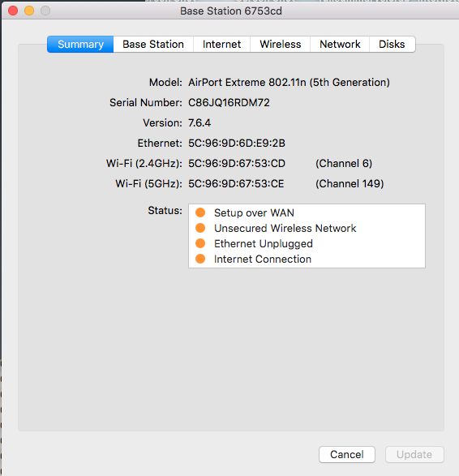Click Wi-Fi 5GHz address 5C:96:9D:67:53:CE

tap(236, 184)
